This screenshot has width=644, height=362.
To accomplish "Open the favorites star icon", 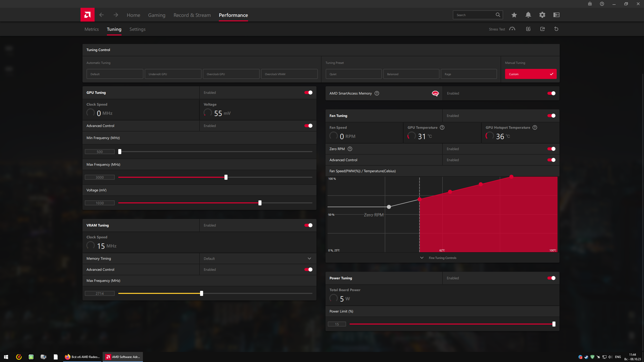I will [514, 15].
